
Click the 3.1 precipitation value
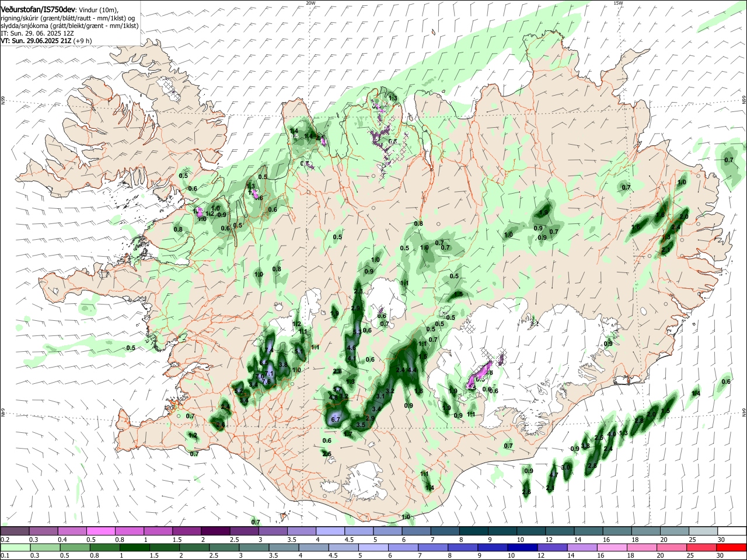(381, 395)
